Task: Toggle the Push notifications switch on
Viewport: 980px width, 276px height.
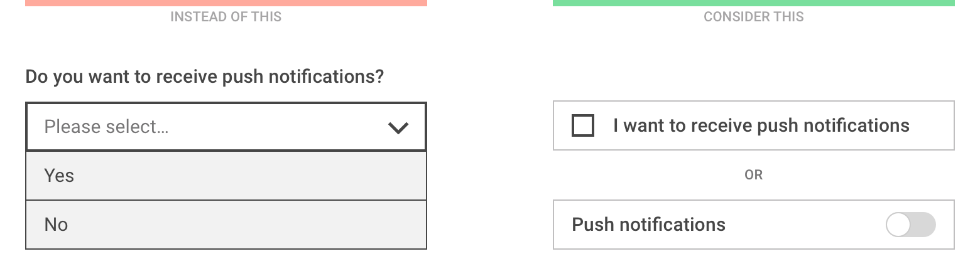Action: click(910, 225)
